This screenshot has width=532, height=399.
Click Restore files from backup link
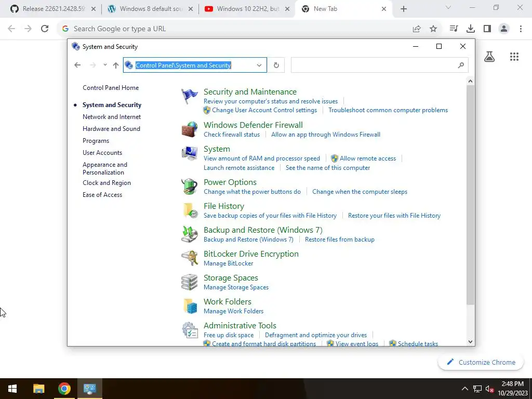tap(340, 239)
